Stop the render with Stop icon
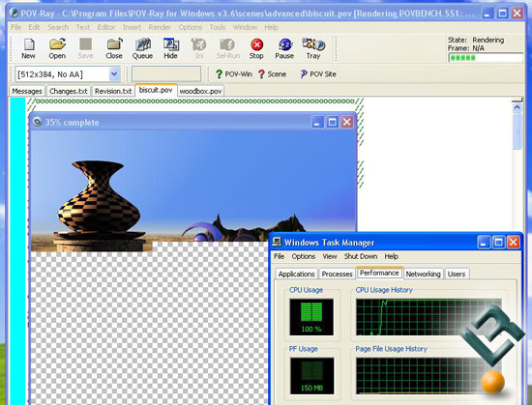 coord(256,48)
